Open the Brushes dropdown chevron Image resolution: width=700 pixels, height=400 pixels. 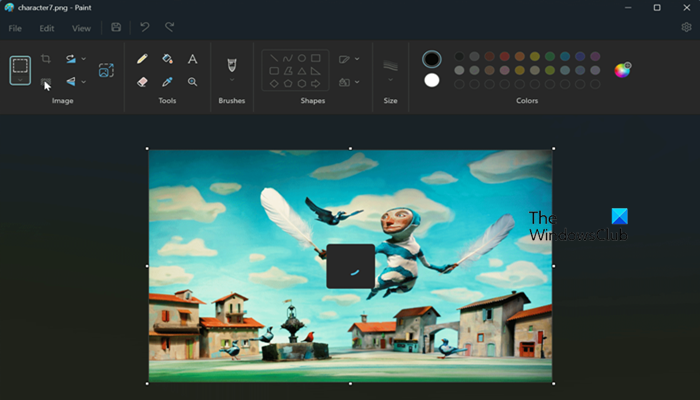[x=232, y=80]
